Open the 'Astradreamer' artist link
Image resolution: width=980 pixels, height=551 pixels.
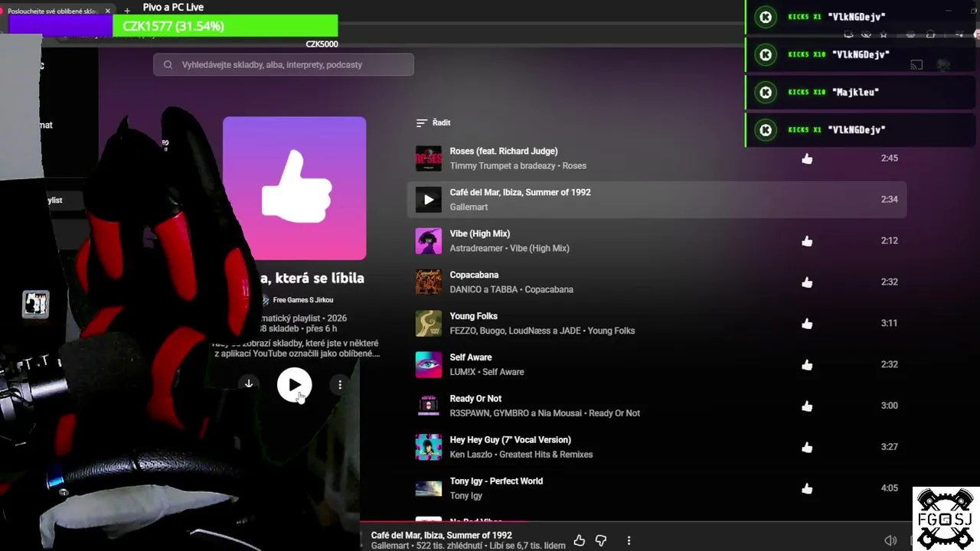point(477,249)
